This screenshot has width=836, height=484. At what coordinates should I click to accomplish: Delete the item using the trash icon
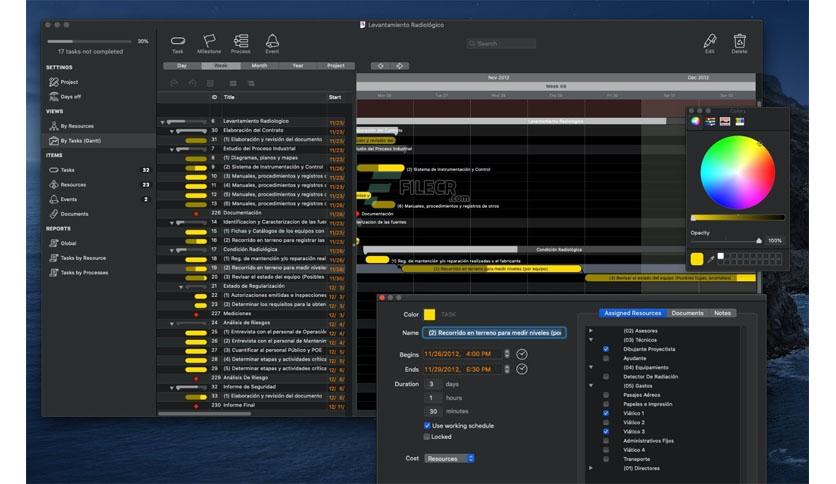pos(739,44)
